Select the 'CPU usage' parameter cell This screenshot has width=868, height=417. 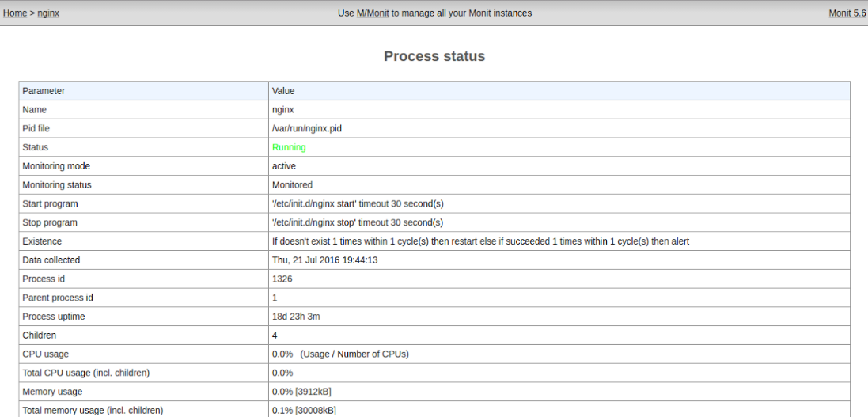[x=144, y=354]
